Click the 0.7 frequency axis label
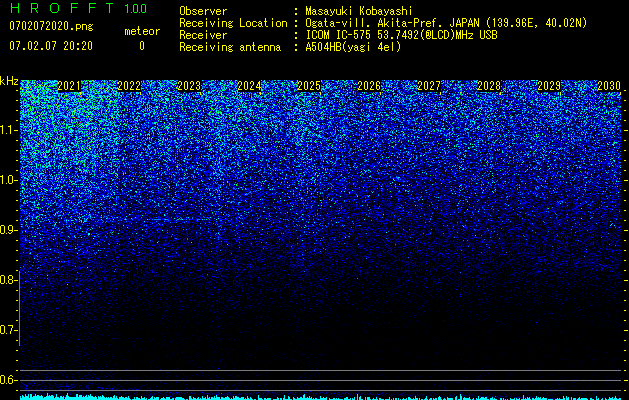This screenshot has height=400, width=629. [x=9, y=330]
